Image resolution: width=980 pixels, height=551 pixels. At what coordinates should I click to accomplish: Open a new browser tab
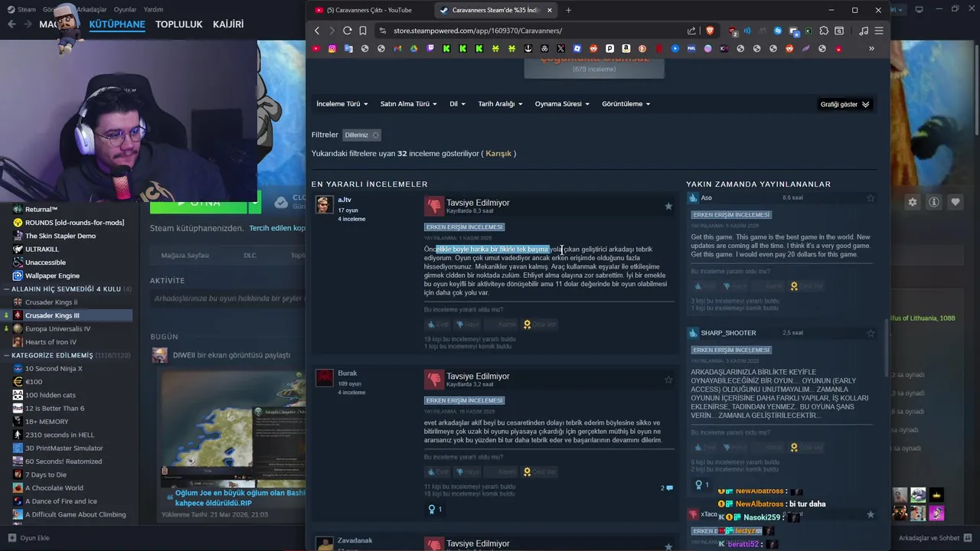[x=568, y=10]
